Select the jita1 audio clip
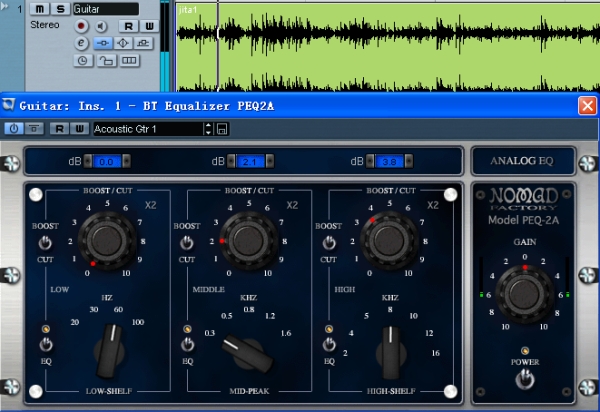The image size is (600, 412). pyautogui.click(x=387, y=46)
